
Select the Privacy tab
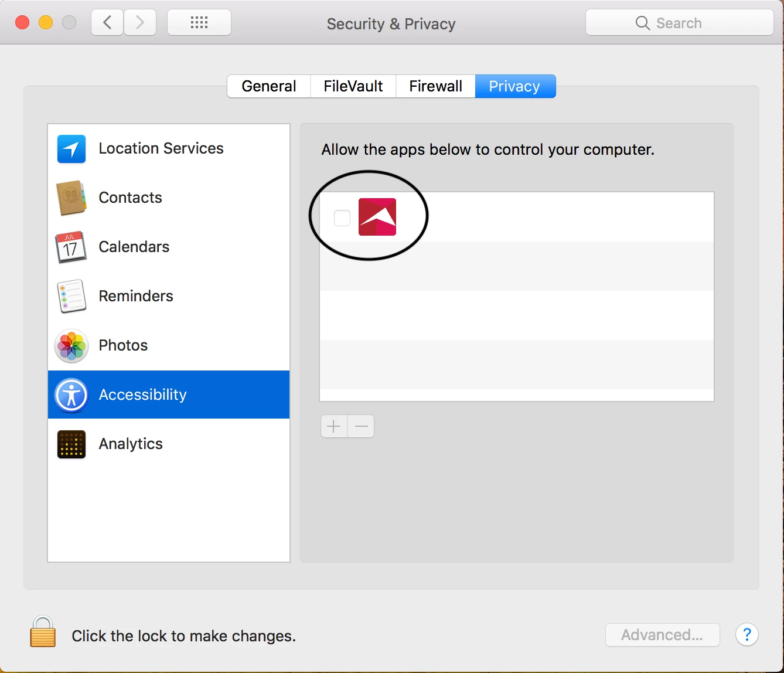515,86
